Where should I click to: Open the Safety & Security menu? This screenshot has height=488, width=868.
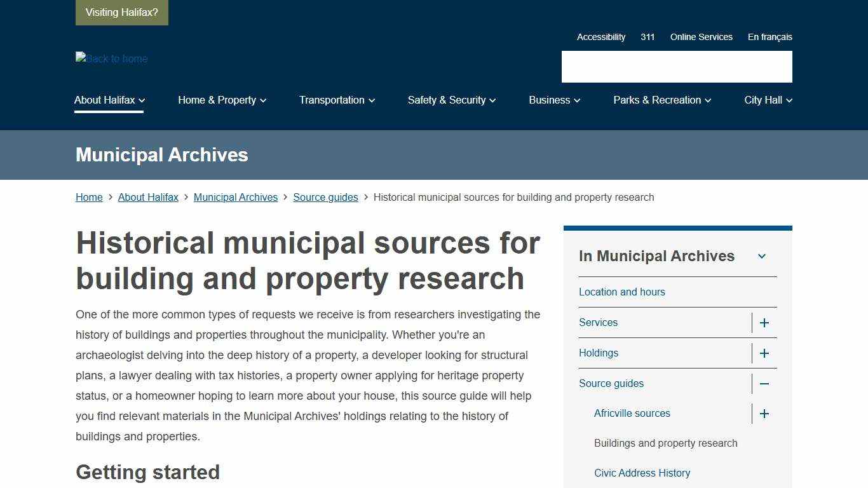(451, 100)
